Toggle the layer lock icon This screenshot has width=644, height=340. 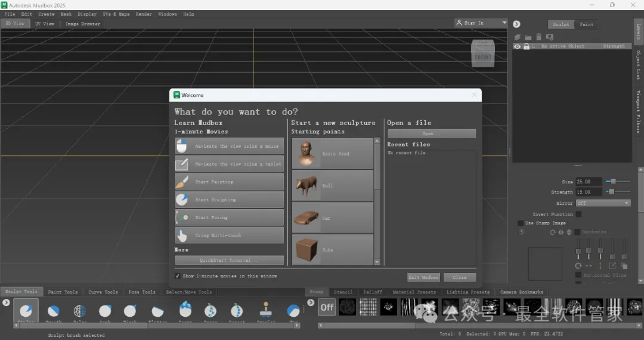coord(527,46)
